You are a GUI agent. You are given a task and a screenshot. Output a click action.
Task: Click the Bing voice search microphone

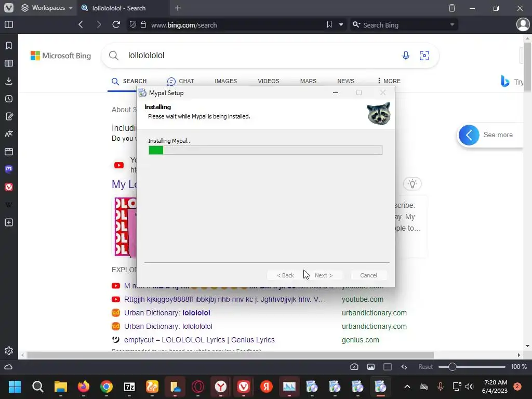pyautogui.click(x=406, y=55)
